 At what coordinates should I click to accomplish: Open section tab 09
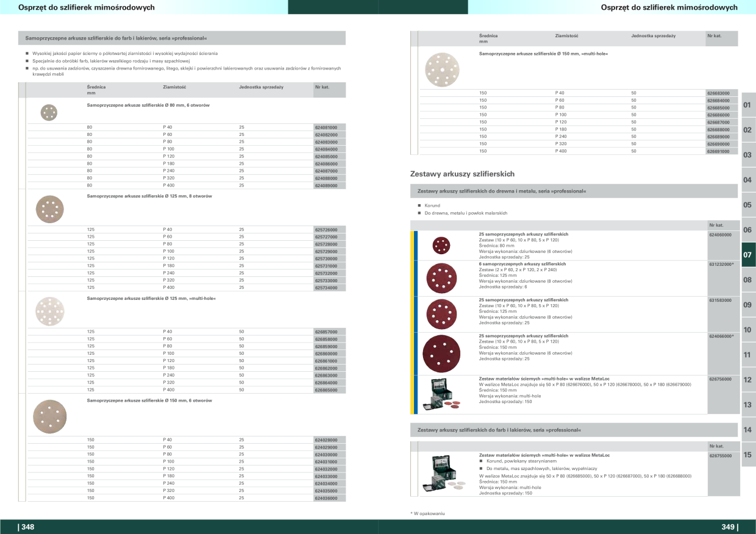pos(748,305)
